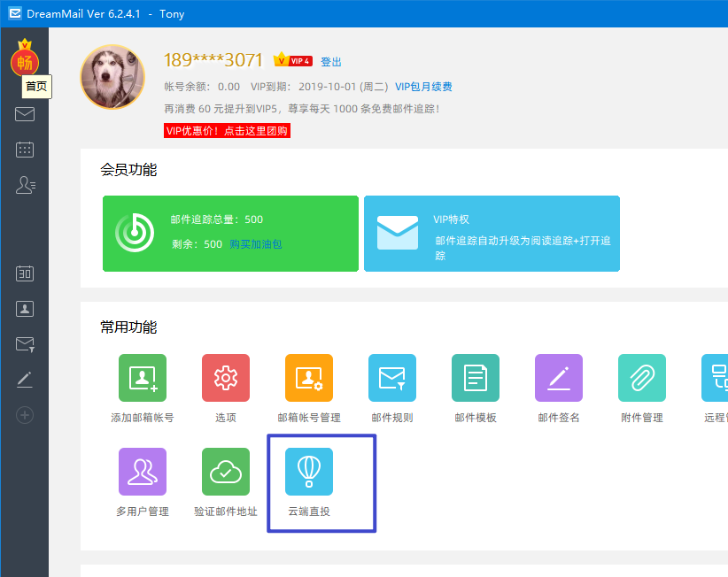Open the pencil compose icon in the sidebar
The width and height of the screenshot is (728, 577).
[x=25, y=380]
